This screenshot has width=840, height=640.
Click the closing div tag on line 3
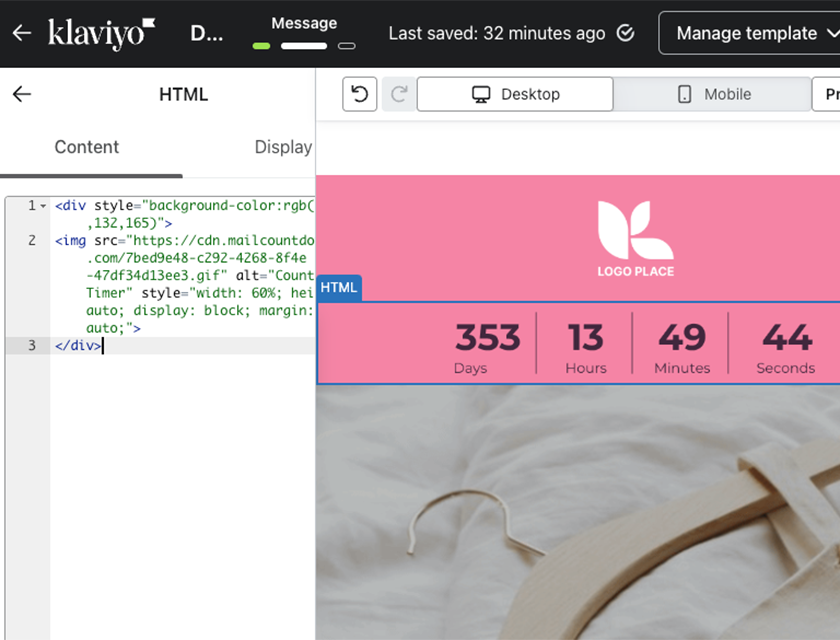point(77,345)
